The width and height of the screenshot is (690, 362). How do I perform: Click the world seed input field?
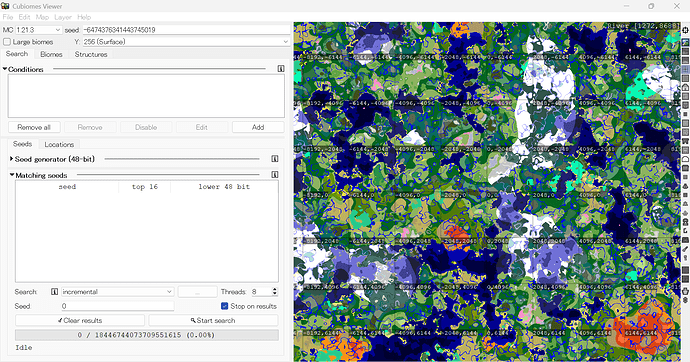pyautogui.click(x=186, y=30)
